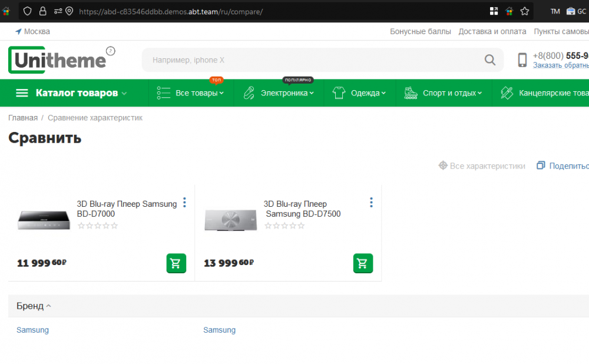Viewport: 589px width, 364px height.
Task: Click the "Доставка и оплата" link
Action: pyautogui.click(x=492, y=31)
